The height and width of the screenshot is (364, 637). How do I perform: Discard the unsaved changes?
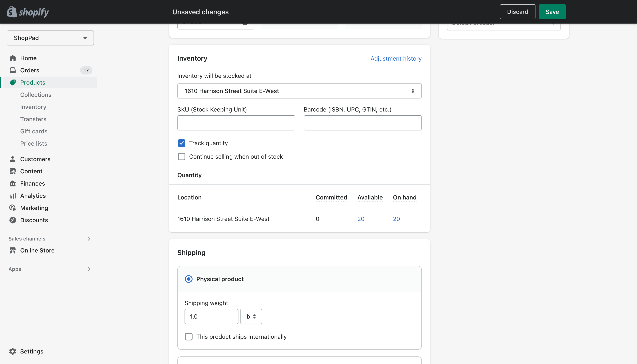518,12
